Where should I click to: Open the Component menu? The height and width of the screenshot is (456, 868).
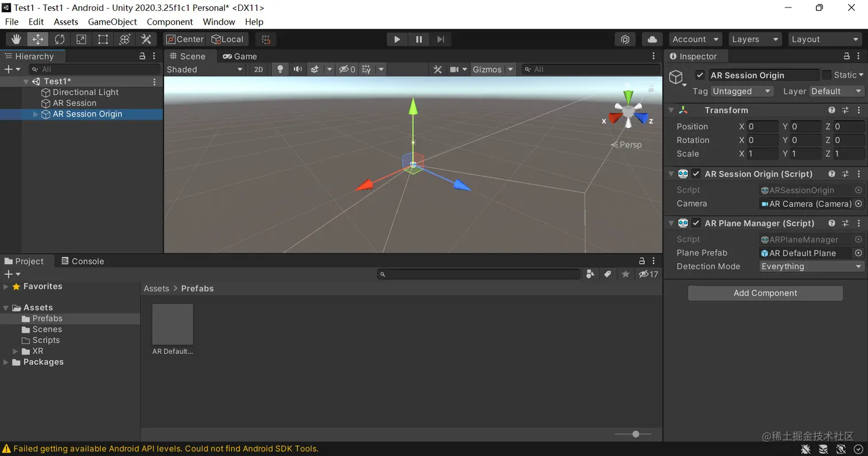click(x=170, y=22)
